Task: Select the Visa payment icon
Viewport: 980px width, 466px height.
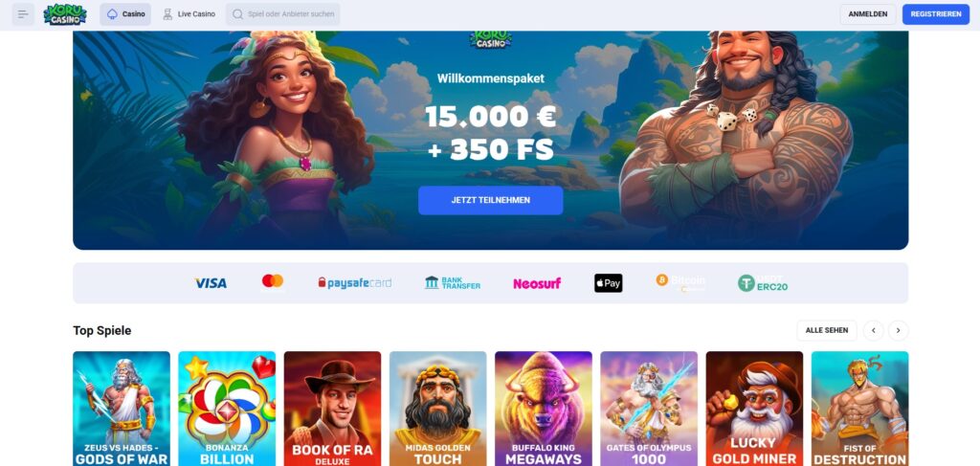Action: pyautogui.click(x=211, y=283)
